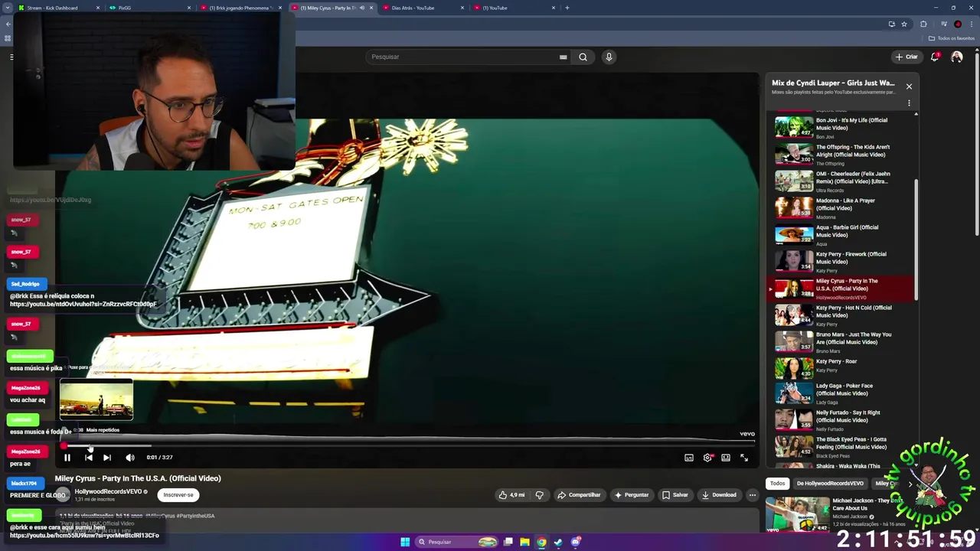Screen dimensions: 980x551
Task: Open Discord from the taskbar
Action: point(576,542)
